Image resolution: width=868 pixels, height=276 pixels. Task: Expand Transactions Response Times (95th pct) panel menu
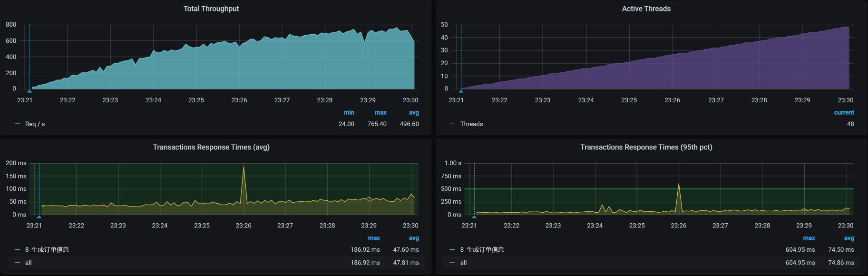tap(646, 147)
